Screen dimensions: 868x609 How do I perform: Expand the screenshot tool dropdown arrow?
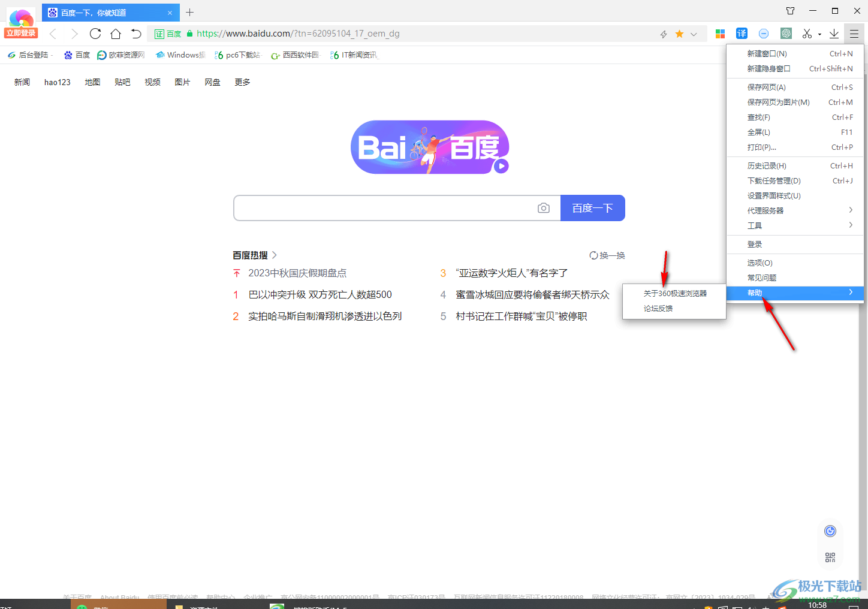(x=819, y=34)
